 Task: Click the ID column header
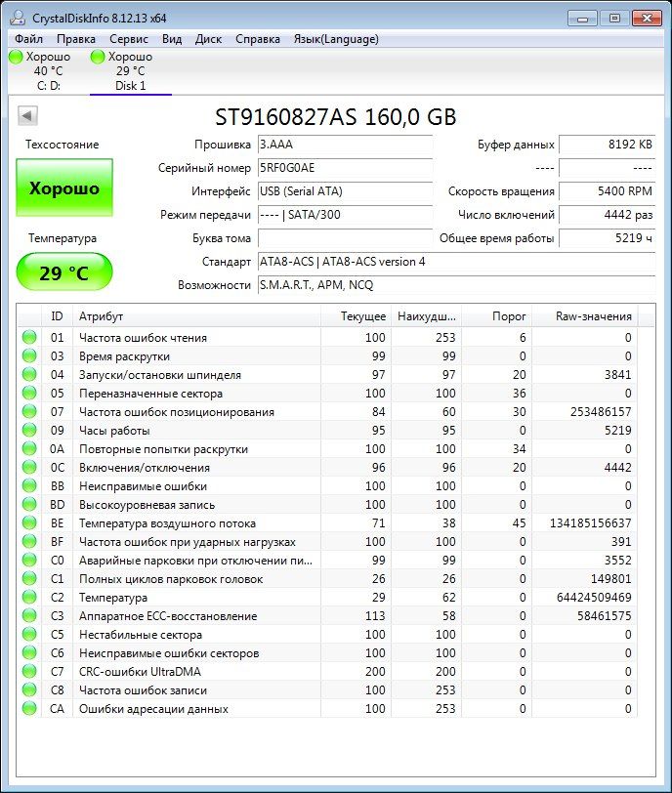click(57, 316)
